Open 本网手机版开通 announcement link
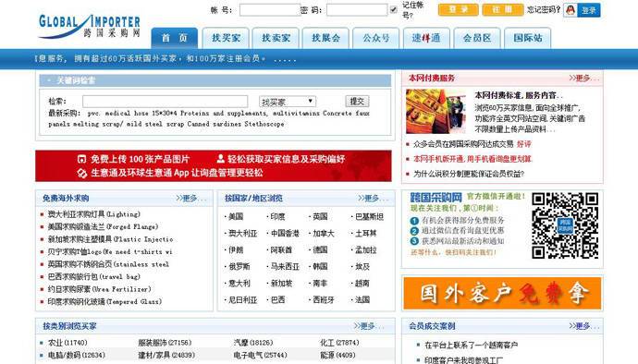The height and width of the screenshot is (364, 638). [x=472, y=159]
